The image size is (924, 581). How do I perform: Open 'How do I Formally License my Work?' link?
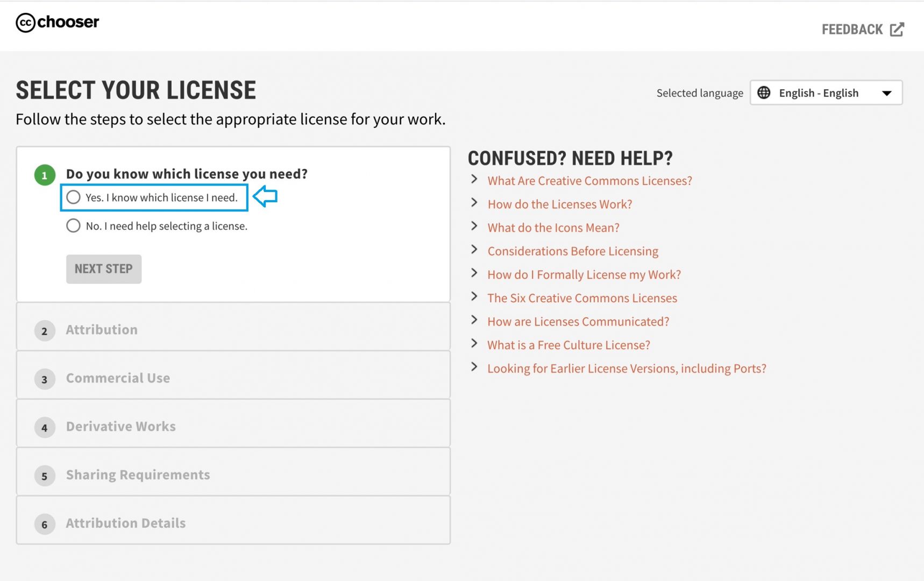click(x=584, y=274)
